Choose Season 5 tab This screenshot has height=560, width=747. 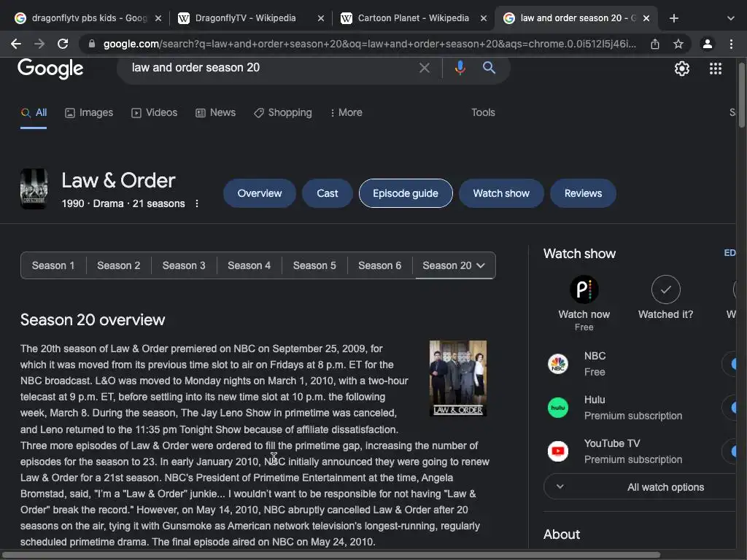pyautogui.click(x=314, y=265)
